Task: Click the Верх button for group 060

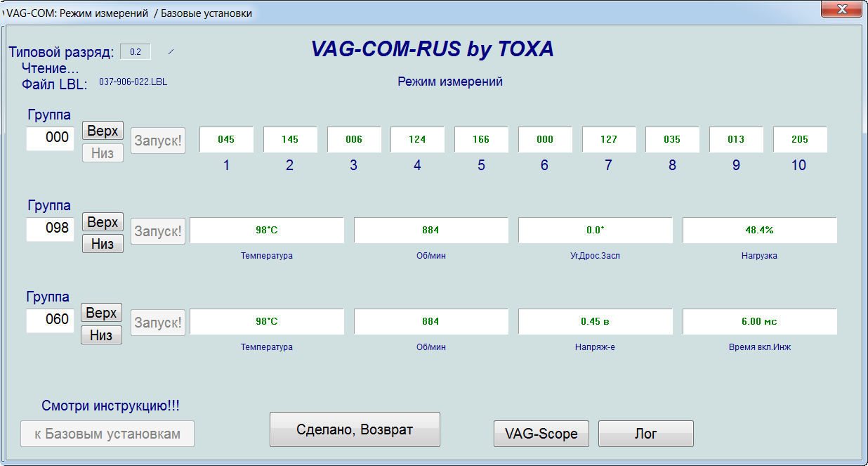Action: 102,313
